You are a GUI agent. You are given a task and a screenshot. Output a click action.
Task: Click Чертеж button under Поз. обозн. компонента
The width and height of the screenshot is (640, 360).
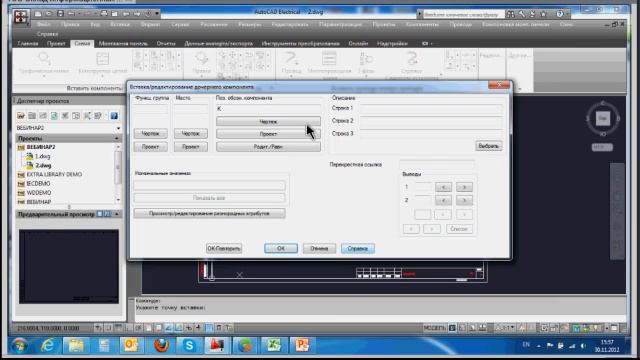coord(268,121)
